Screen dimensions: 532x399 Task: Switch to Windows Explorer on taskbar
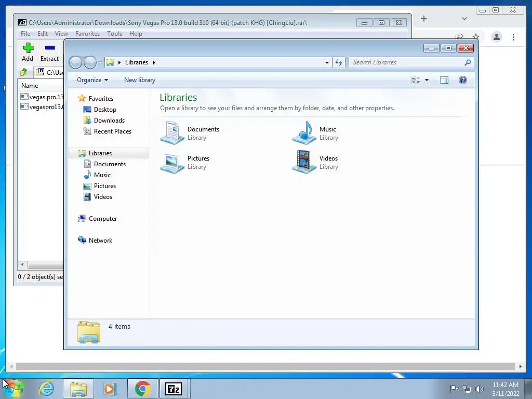pyautogui.click(x=78, y=389)
